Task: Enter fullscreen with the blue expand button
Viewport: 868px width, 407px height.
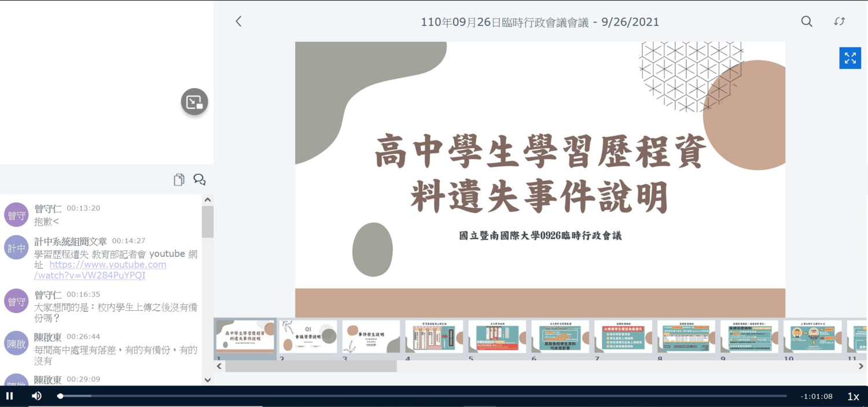Action: [850, 58]
